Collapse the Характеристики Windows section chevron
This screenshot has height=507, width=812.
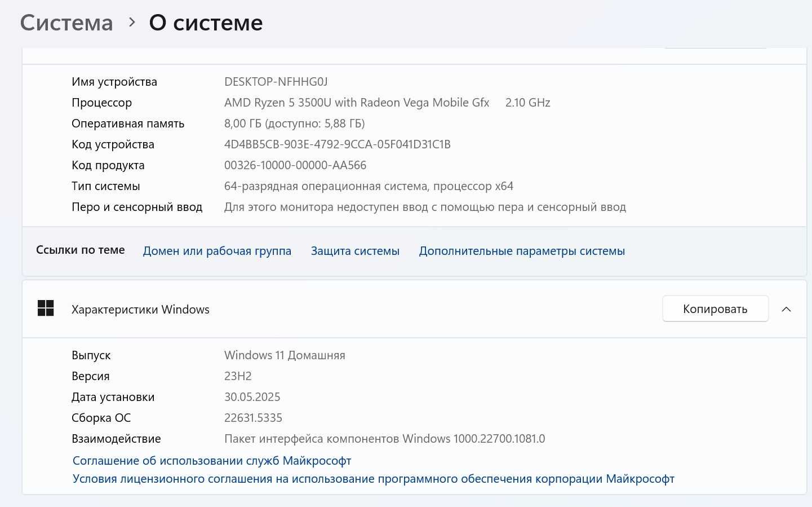pos(787,309)
